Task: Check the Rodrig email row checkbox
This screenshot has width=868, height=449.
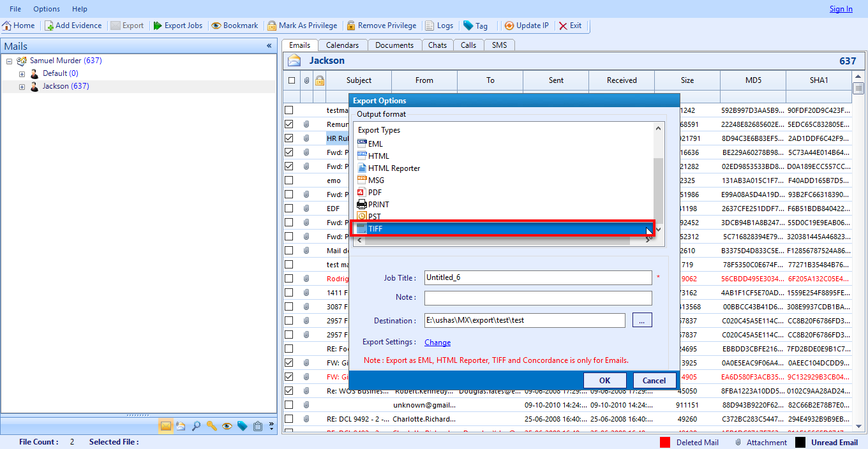Action: pyautogui.click(x=289, y=279)
